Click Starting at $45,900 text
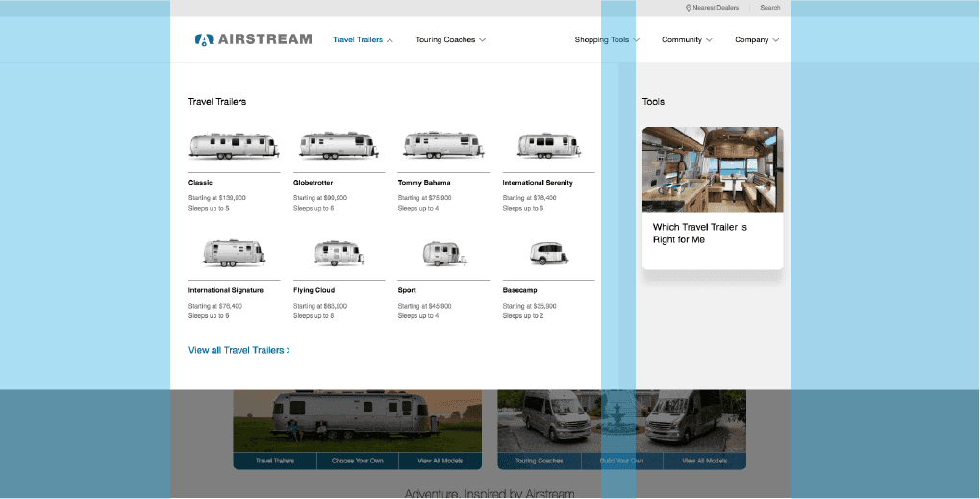The height and width of the screenshot is (499, 980). [424, 306]
